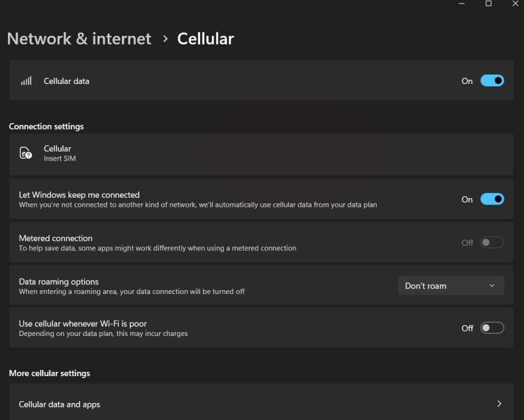Toggle the Metered connection switch

492,243
